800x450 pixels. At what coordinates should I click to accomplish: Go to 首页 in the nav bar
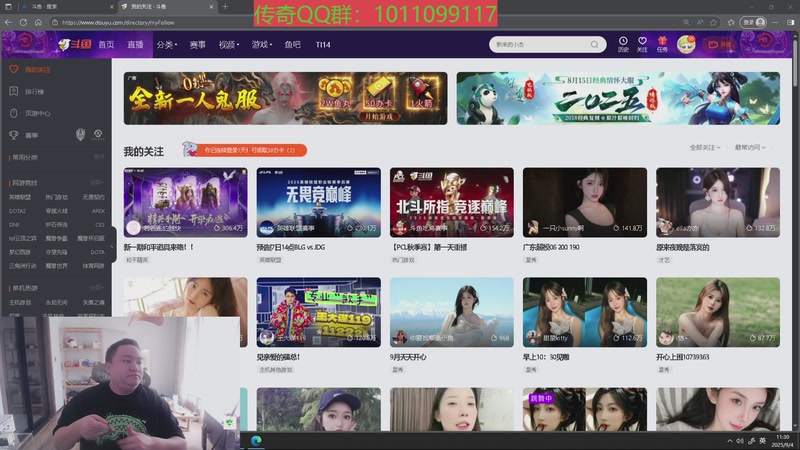(106, 45)
